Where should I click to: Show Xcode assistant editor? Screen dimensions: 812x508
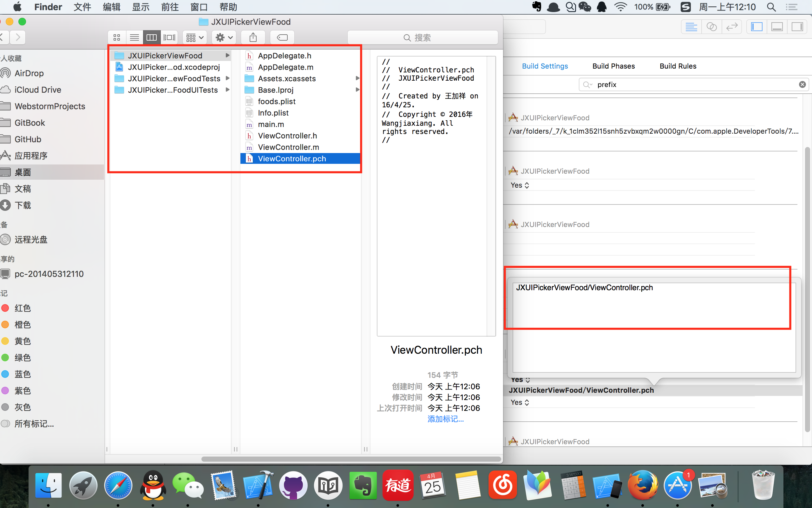[x=711, y=27]
